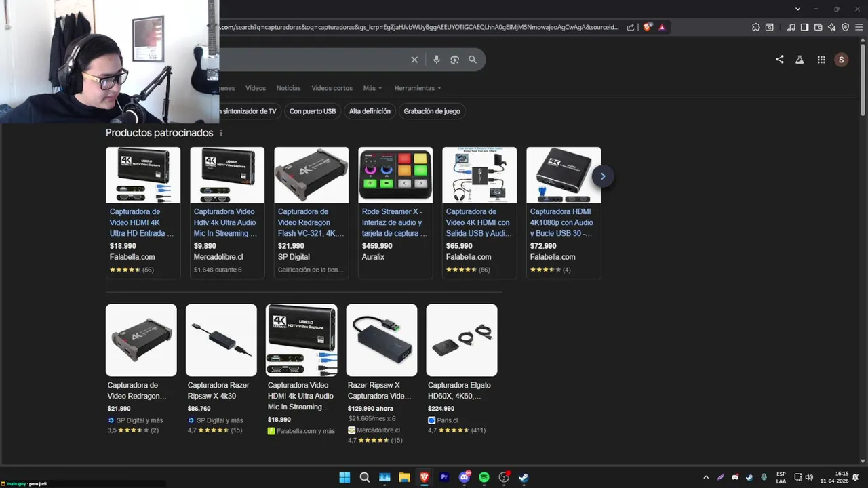Show more sponsored products with arrow

click(602, 176)
